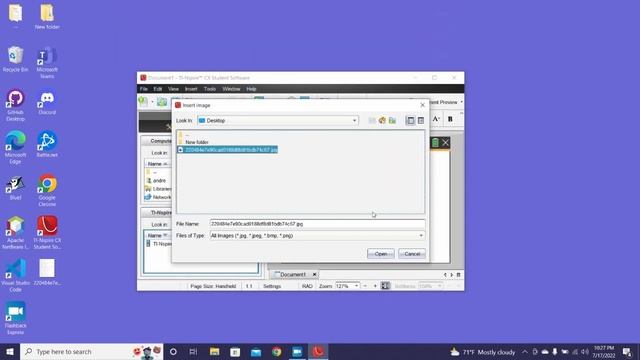Open GitHub Desktop icon
The width and height of the screenshot is (640, 360).
tap(16, 105)
